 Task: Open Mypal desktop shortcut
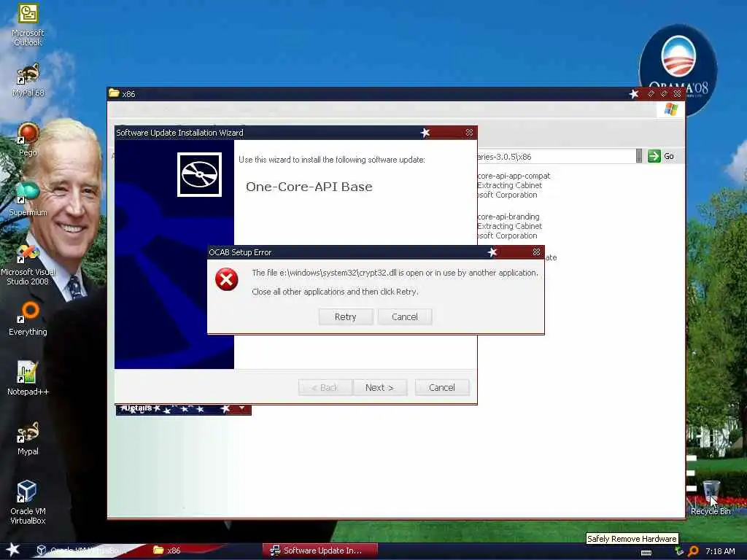point(28,438)
